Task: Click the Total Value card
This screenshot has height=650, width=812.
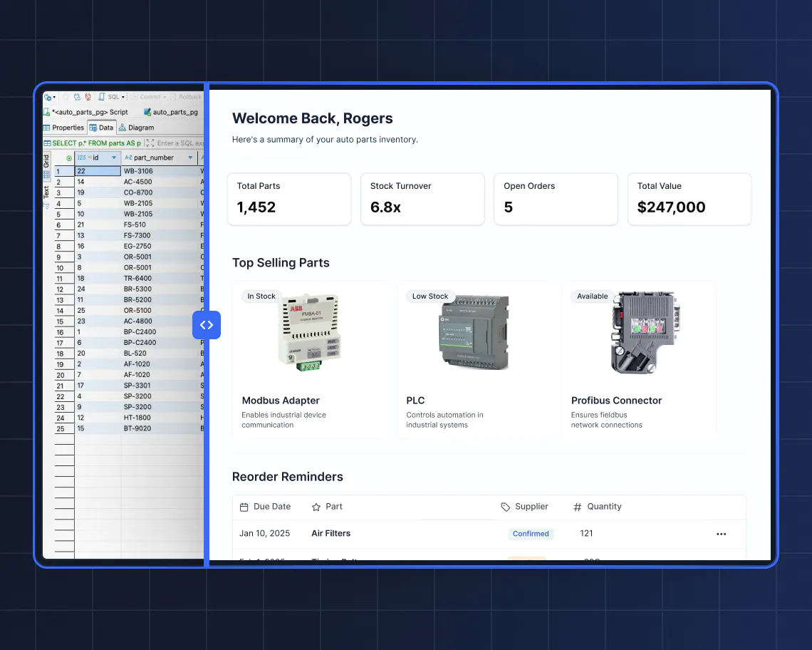Action: click(x=689, y=199)
